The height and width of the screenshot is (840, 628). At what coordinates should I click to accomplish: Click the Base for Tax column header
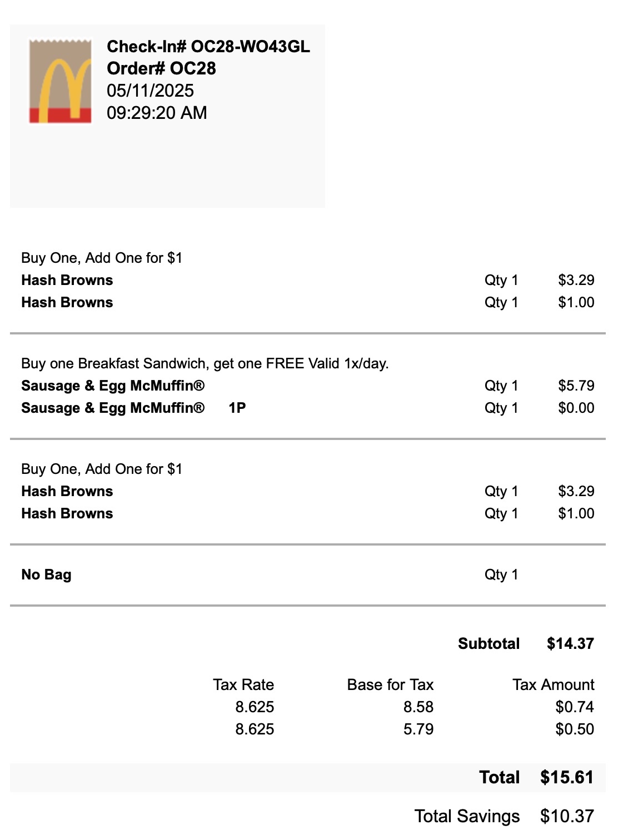point(390,684)
